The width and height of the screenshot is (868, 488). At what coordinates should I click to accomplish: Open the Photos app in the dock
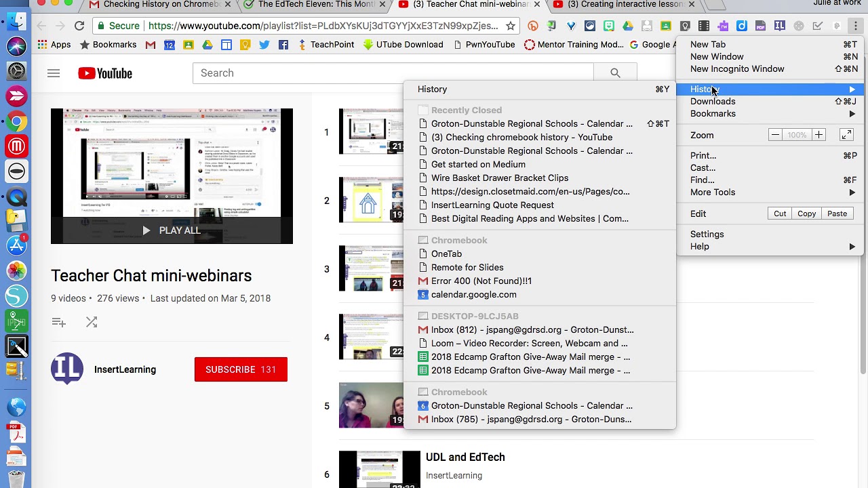16,271
